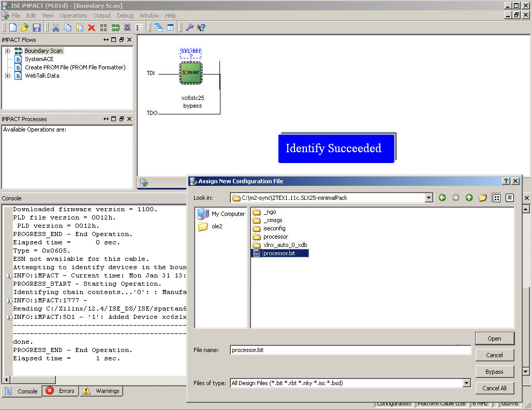
Task: Click the File name input field
Action: point(350,350)
